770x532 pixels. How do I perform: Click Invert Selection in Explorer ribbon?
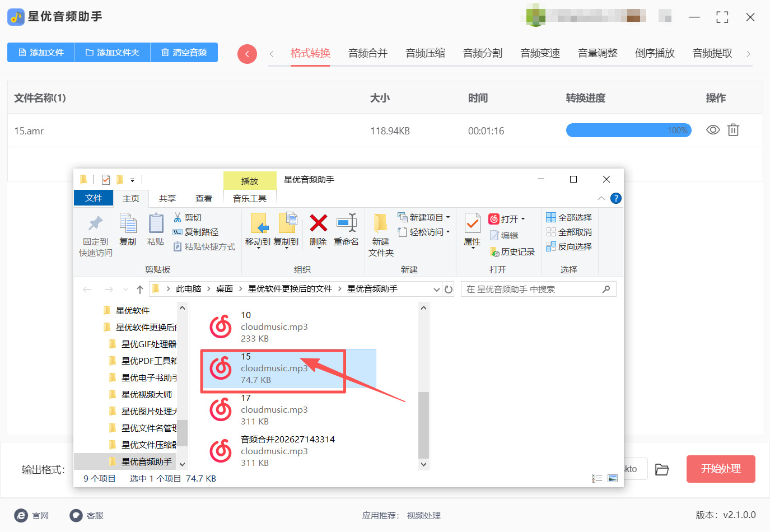[x=569, y=246]
